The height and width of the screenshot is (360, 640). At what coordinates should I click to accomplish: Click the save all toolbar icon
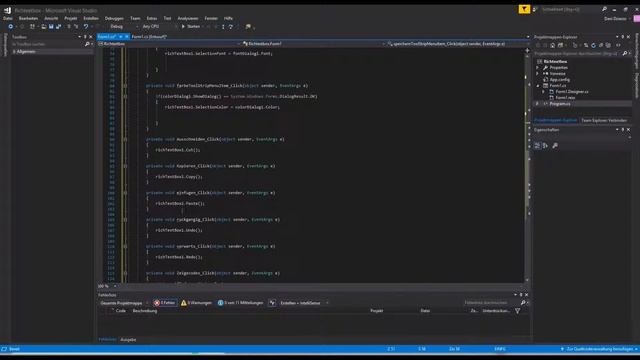pos(58,27)
